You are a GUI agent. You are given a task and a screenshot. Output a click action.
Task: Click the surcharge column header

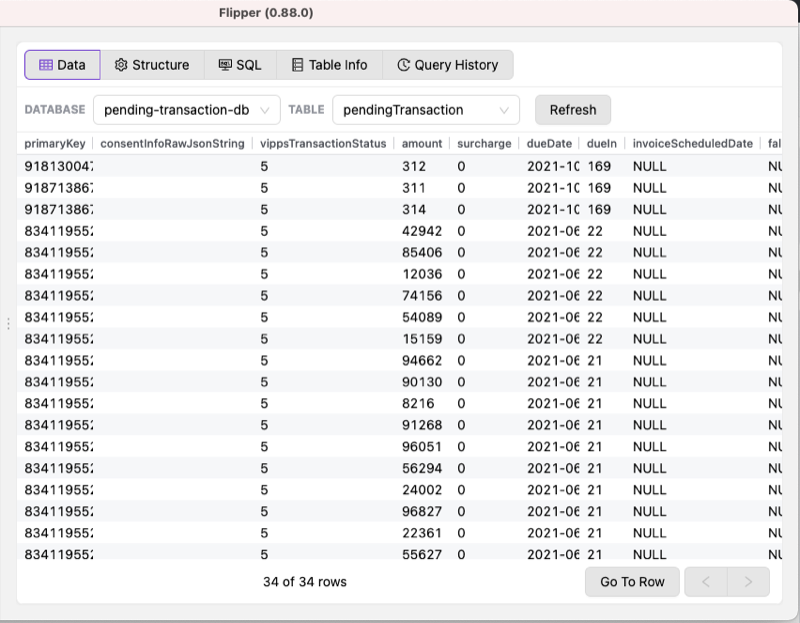pos(484,143)
